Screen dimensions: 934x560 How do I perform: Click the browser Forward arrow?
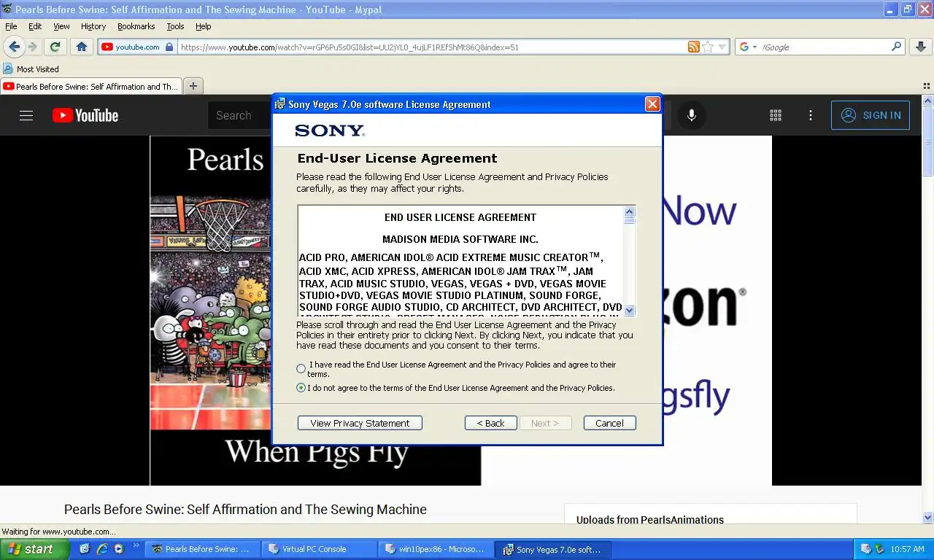(x=32, y=47)
